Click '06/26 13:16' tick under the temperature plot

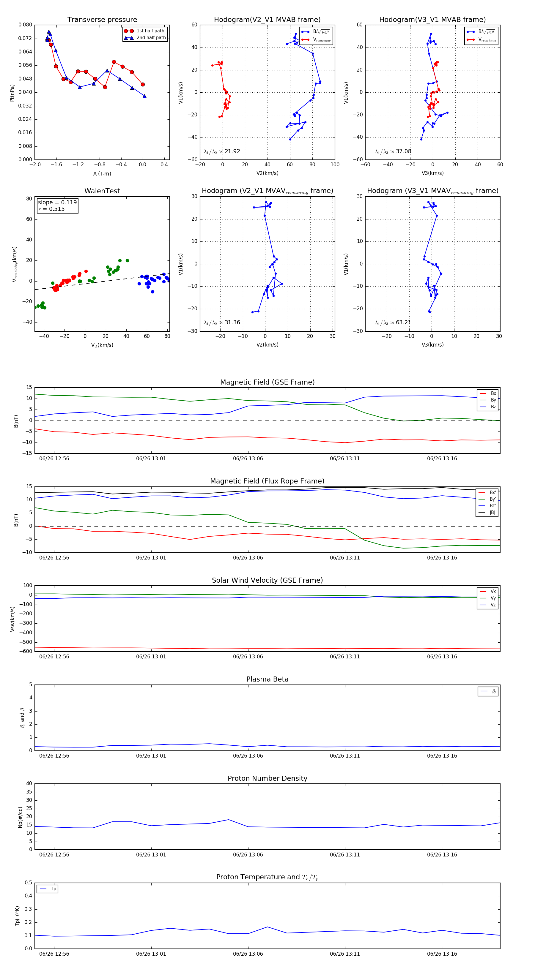tap(442, 954)
